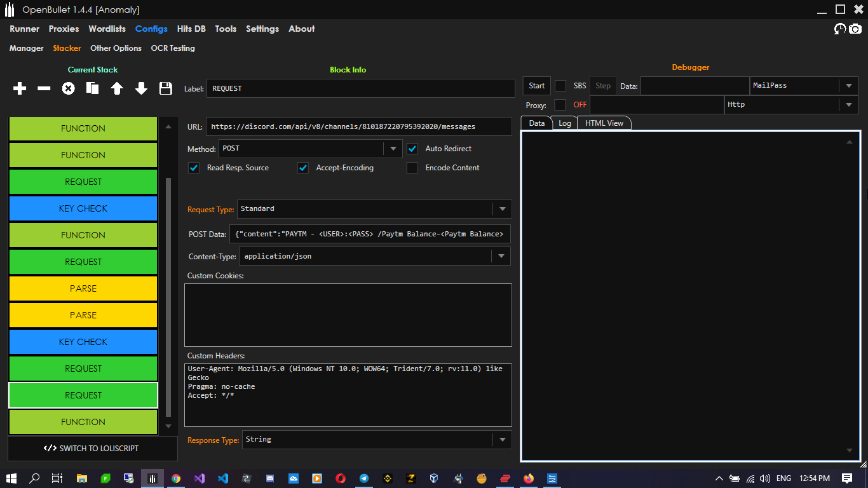Open Google Chrome from the taskbar
This screenshot has height=488, width=868.
[176, 478]
